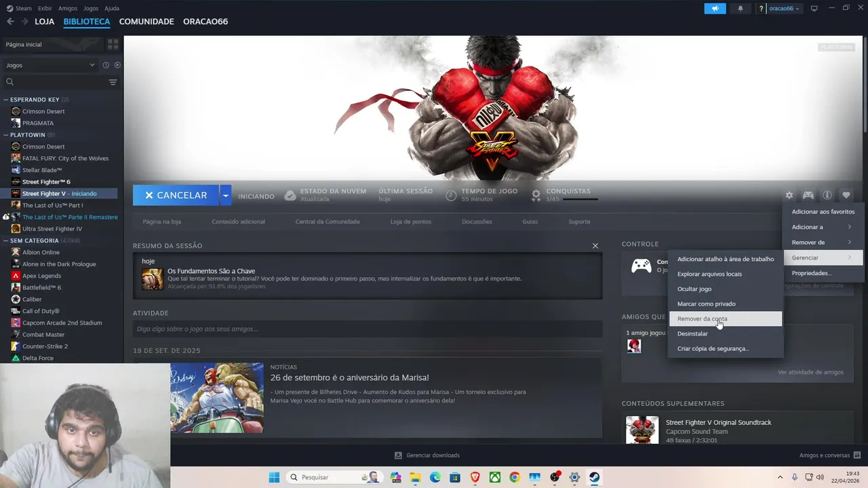Click the Counter-Strike 2 icon in library list
Screen dimensions: 868x488
[16, 346]
